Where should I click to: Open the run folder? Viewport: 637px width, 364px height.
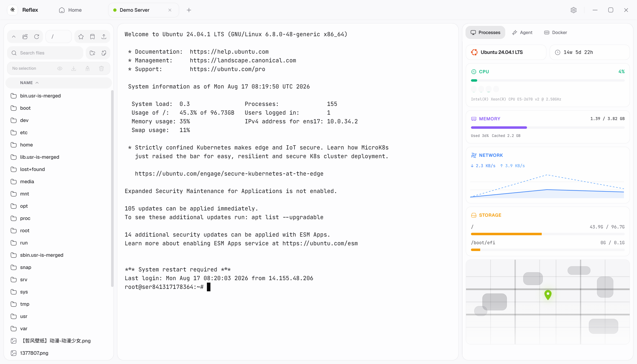(x=59, y=243)
